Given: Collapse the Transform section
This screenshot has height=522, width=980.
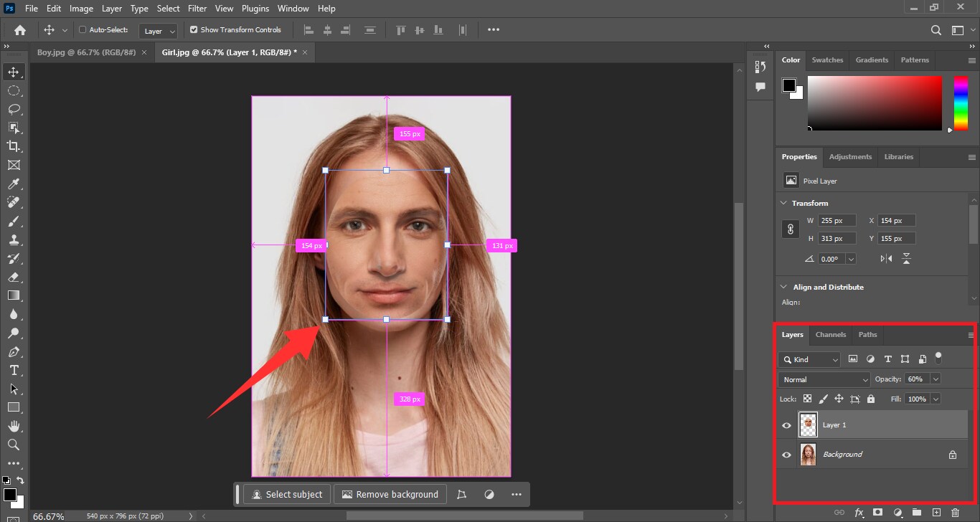Looking at the screenshot, I should point(785,204).
